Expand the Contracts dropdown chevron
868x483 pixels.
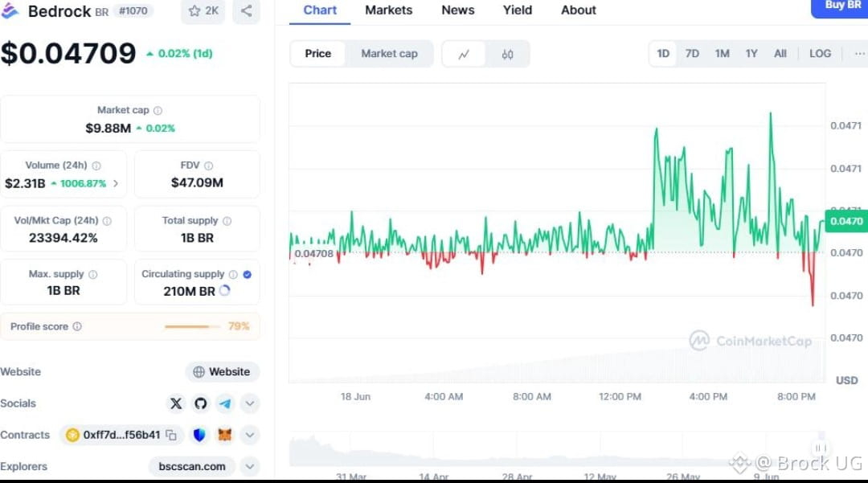(250, 435)
